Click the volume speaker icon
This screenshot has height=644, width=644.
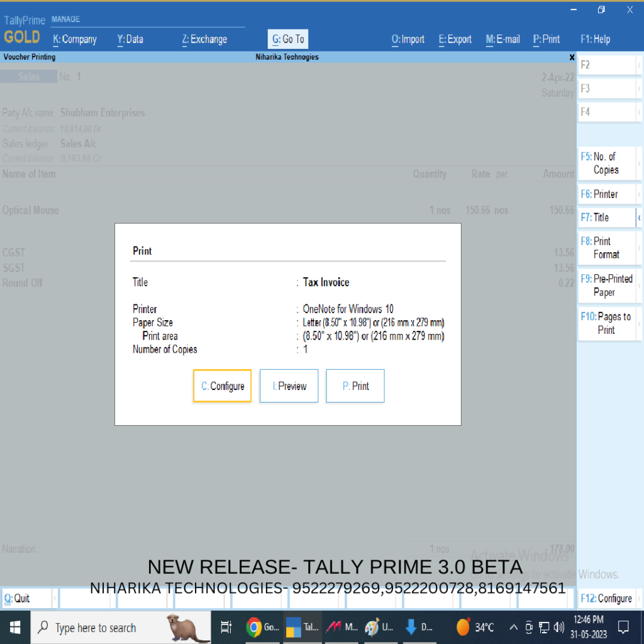tap(558, 627)
